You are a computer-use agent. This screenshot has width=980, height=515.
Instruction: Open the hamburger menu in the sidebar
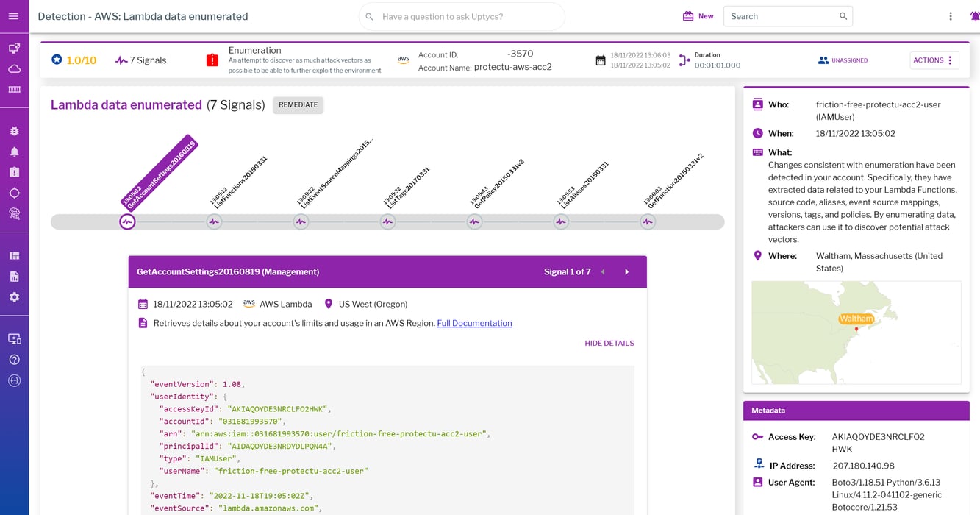pos(14,16)
